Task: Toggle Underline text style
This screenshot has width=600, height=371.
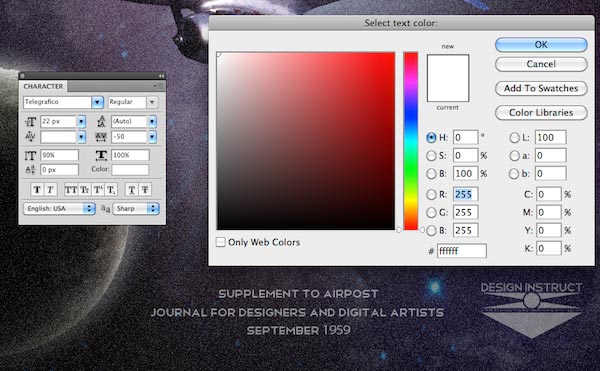Action: point(132,189)
